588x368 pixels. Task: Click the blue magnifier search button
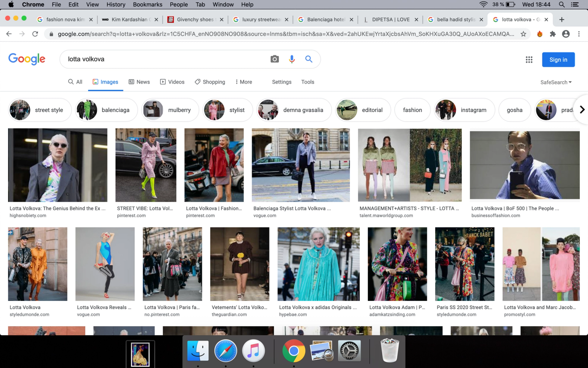pyautogui.click(x=309, y=59)
